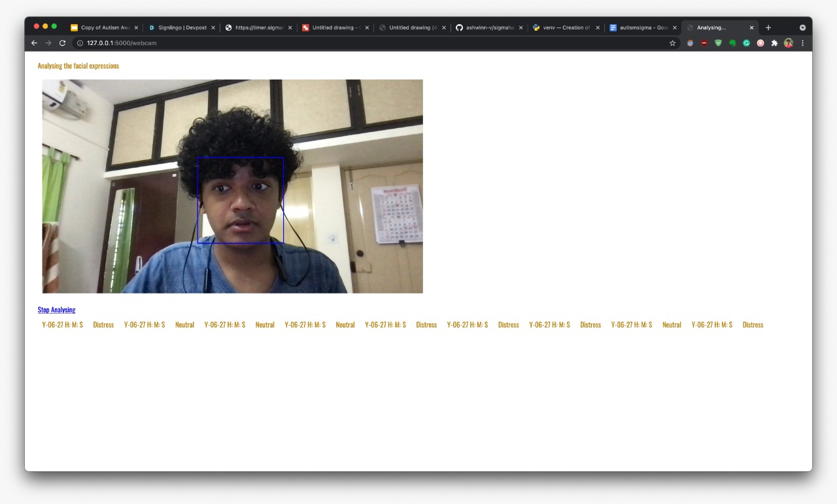Select the current Analysing... tab
The height and width of the screenshot is (504, 837).
[x=720, y=27]
